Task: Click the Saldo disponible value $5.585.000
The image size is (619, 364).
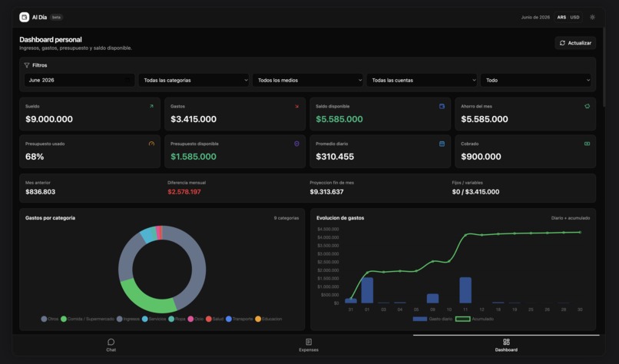Action: (339, 119)
